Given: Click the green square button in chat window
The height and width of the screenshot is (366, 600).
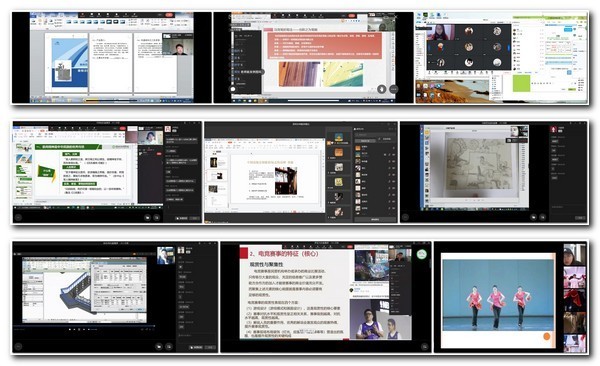Looking at the screenshot, I should [522, 83].
